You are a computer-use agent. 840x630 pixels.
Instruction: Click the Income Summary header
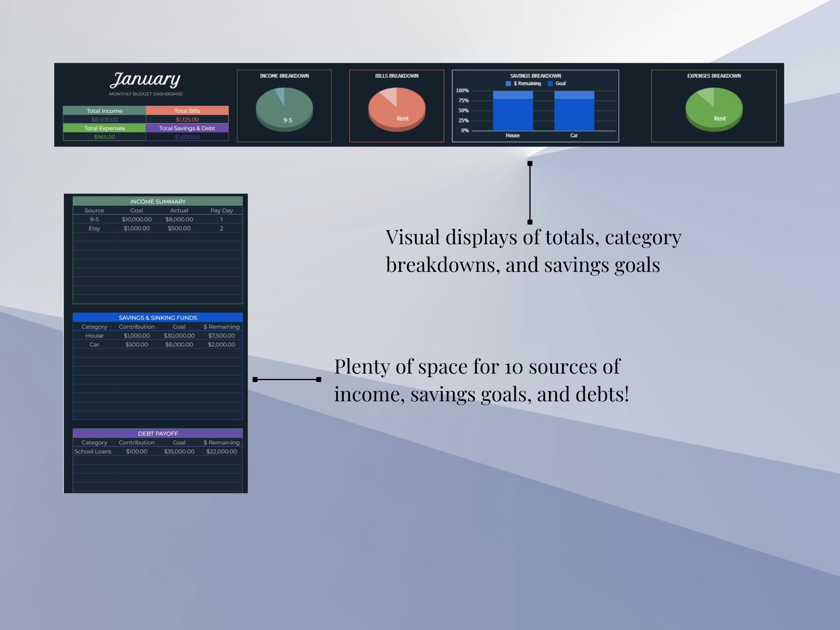(158, 201)
